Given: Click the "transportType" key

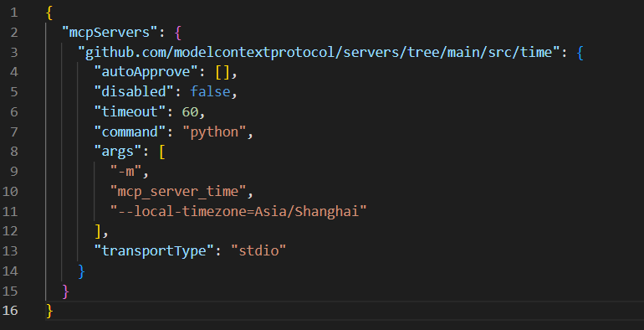Looking at the screenshot, I should coord(155,251).
